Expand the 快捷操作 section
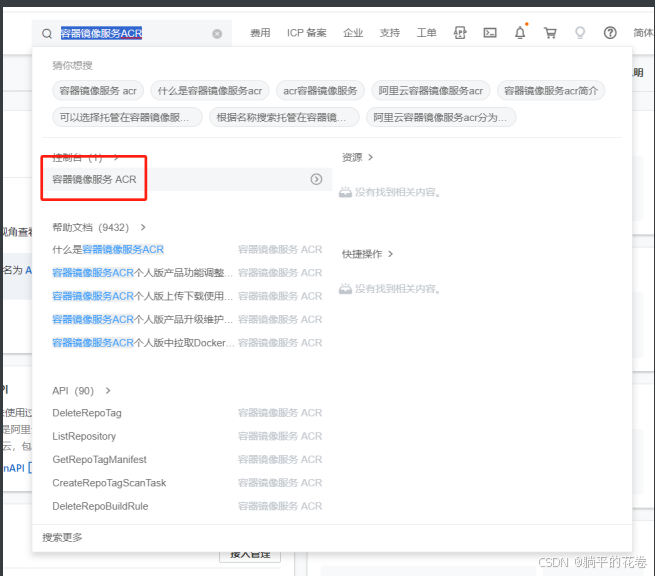 click(x=367, y=254)
